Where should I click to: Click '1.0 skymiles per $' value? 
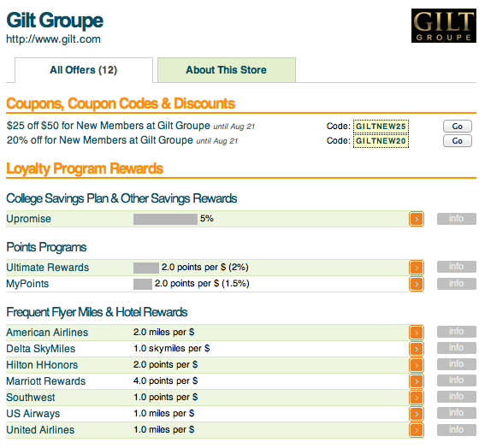[171, 349]
